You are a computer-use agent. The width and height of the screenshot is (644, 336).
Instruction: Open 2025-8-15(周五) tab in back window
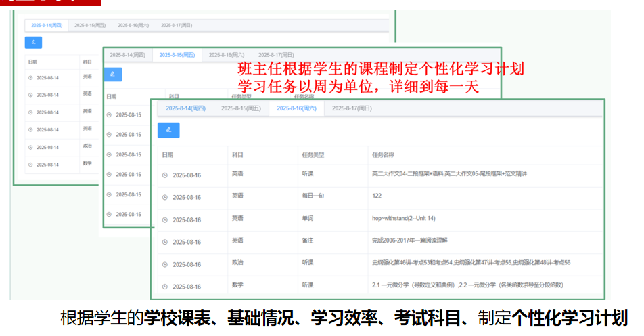pyautogui.click(x=90, y=26)
